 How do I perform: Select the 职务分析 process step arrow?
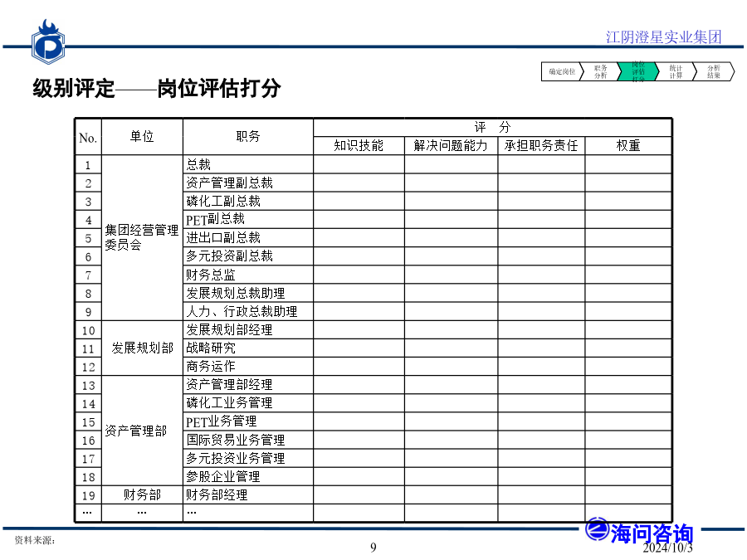[600, 72]
